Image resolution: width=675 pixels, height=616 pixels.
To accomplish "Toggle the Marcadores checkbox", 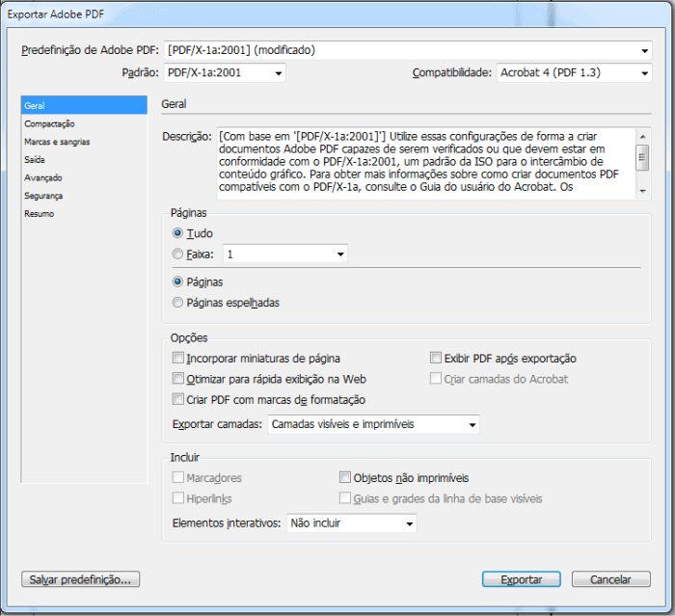I will (177, 477).
